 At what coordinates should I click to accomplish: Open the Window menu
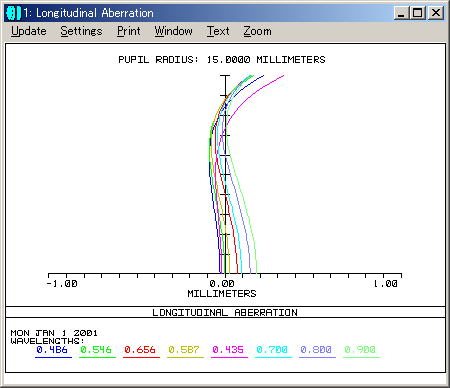pos(173,31)
